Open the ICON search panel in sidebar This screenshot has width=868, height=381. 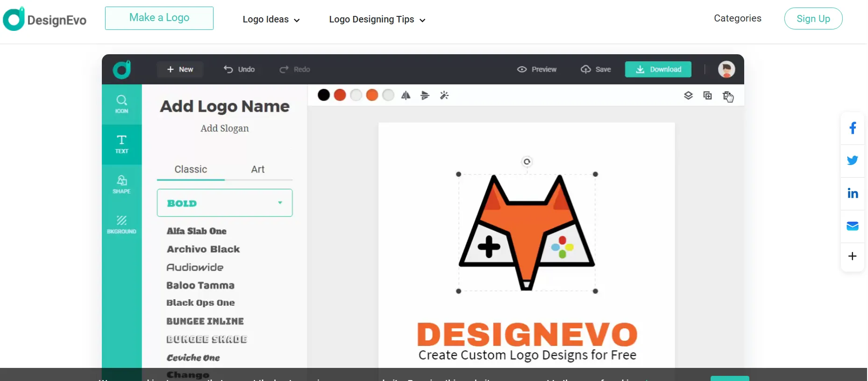click(x=121, y=104)
